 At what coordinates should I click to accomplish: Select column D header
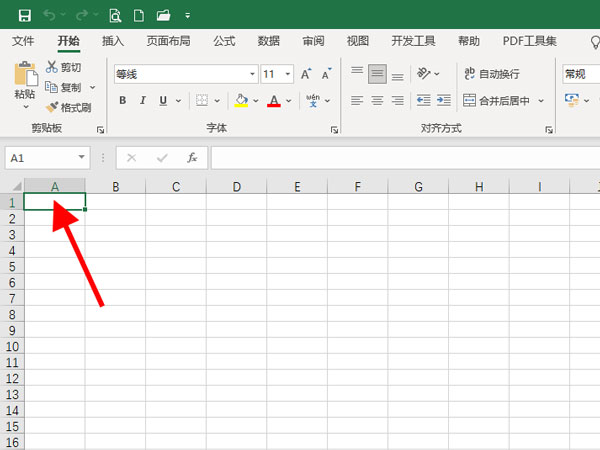coord(236,186)
